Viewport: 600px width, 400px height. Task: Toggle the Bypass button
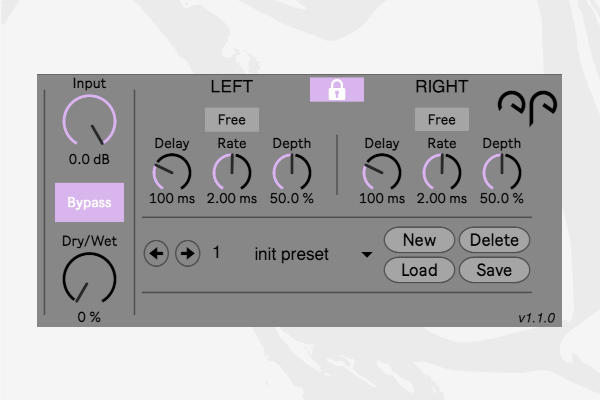(x=90, y=203)
